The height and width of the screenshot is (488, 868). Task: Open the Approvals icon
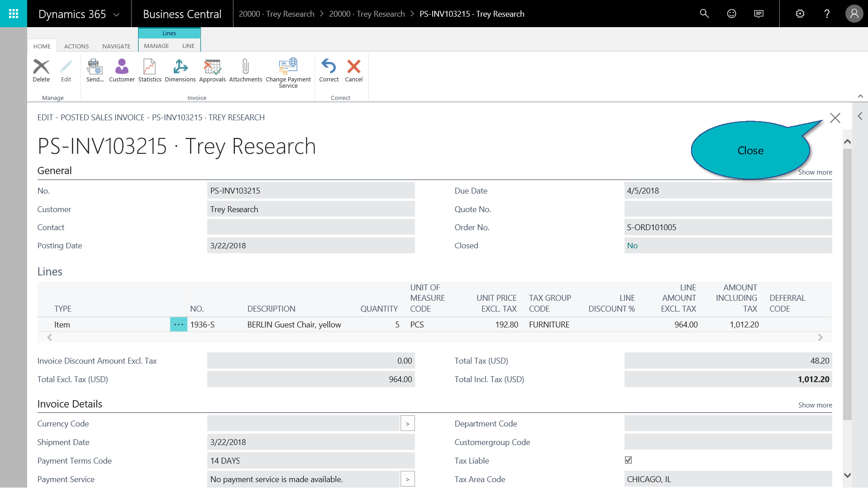(212, 70)
